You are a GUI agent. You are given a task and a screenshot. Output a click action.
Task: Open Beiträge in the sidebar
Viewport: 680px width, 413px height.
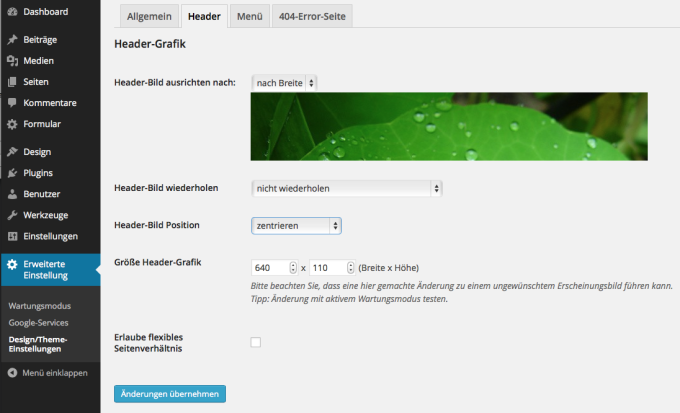pos(40,39)
